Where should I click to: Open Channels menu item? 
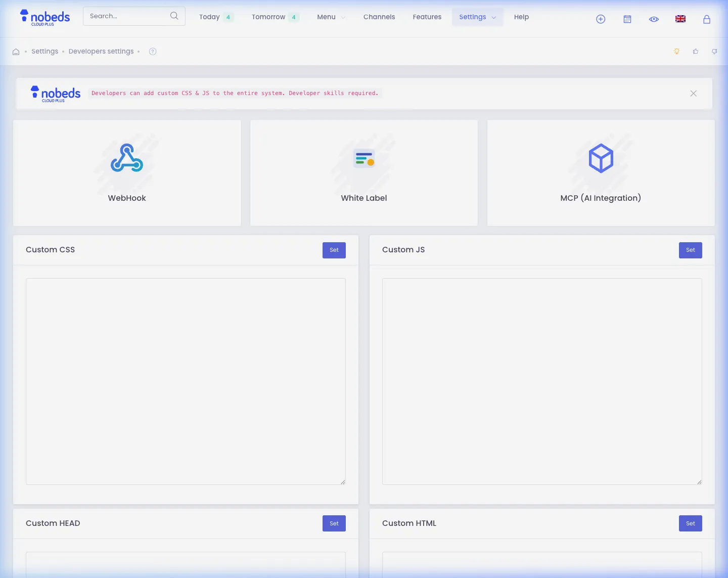tap(379, 17)
